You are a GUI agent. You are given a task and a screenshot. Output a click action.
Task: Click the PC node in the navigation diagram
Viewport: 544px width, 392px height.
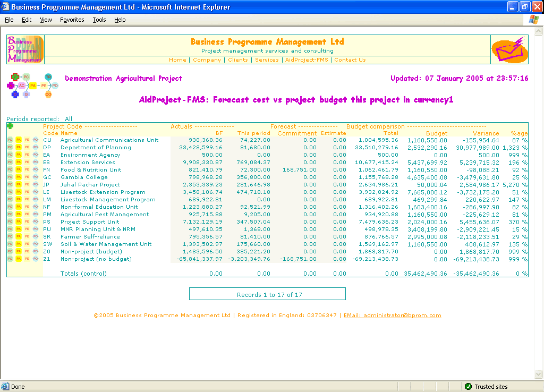27,76
